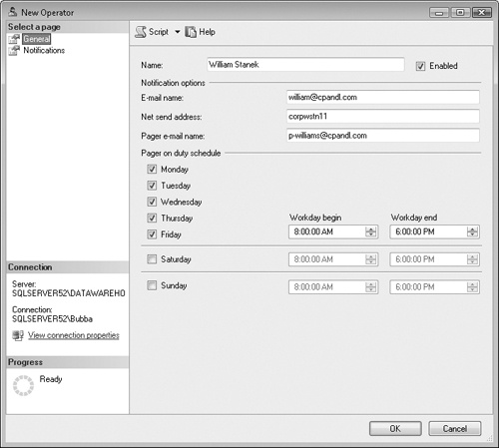Click the Sunday 8:00:00 AM field
The image size is (499, 448).
[333, 287]
